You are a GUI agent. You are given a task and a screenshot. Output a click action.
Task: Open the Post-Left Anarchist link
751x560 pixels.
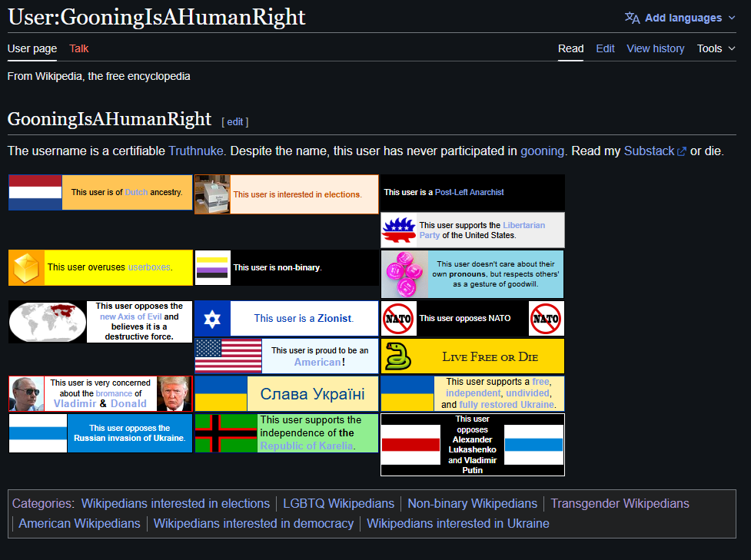click(x=469, y=192)
